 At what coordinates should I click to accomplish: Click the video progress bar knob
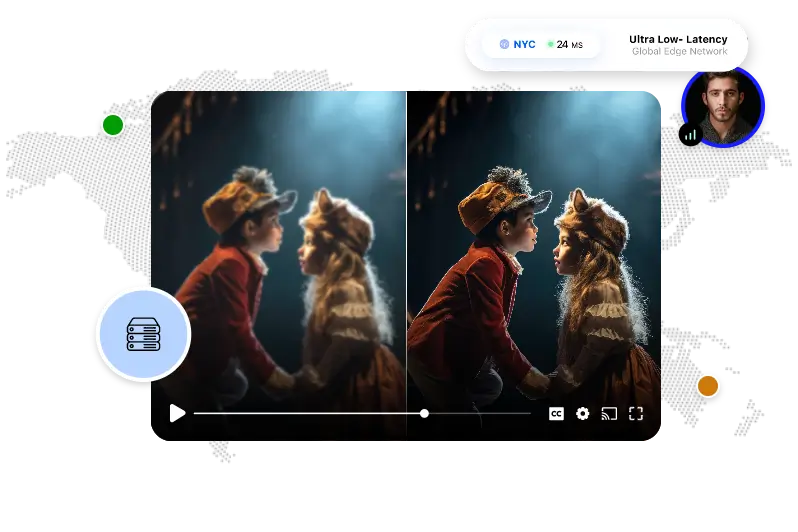click(424, 413)
